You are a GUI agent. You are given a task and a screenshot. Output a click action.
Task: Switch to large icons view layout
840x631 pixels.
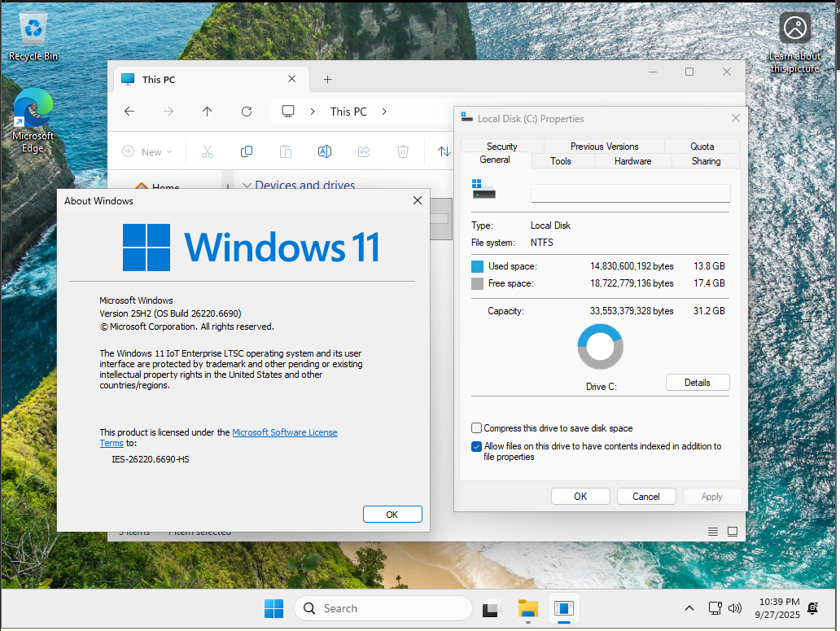(733, 532)
